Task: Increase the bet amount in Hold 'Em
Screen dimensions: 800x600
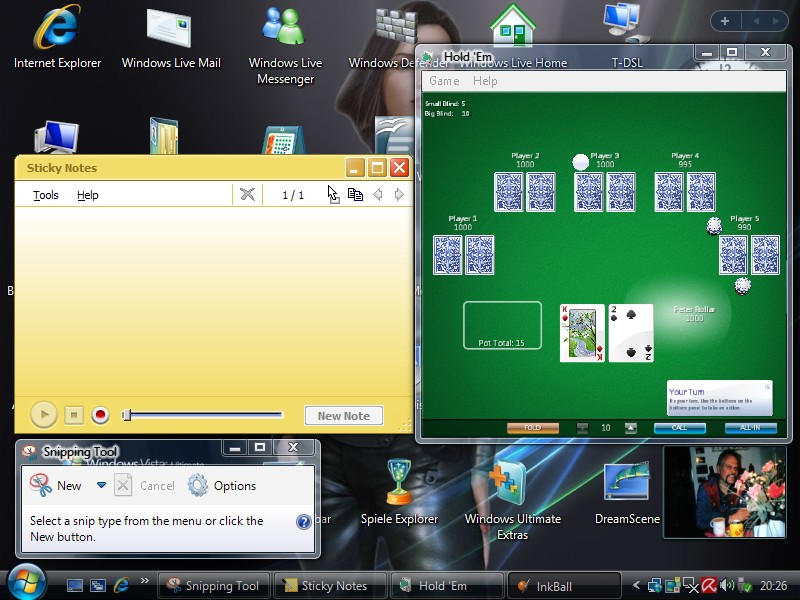Action: (x=631, y=428)
